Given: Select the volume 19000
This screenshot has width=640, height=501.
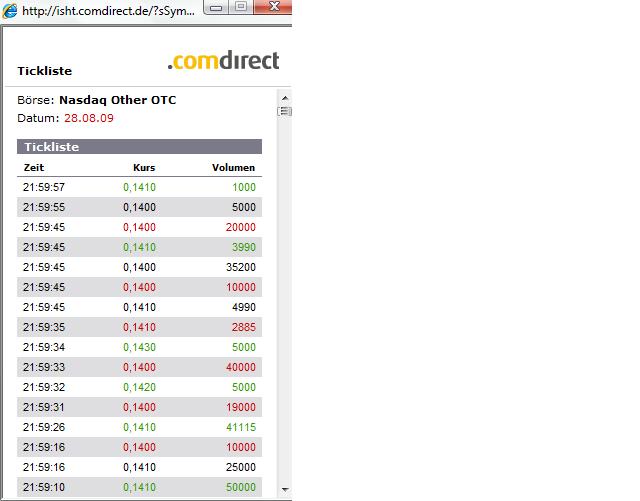Looking at the screenshot, I should (241, 407).
